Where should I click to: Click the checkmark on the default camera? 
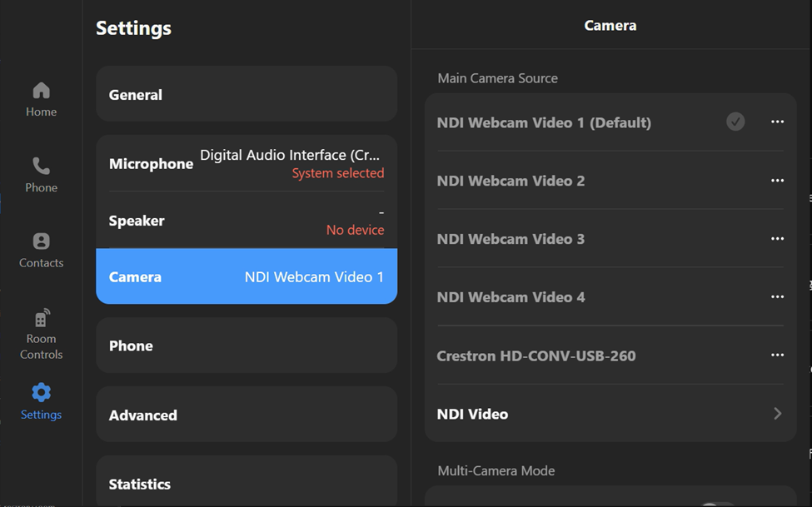coord(735,122)
